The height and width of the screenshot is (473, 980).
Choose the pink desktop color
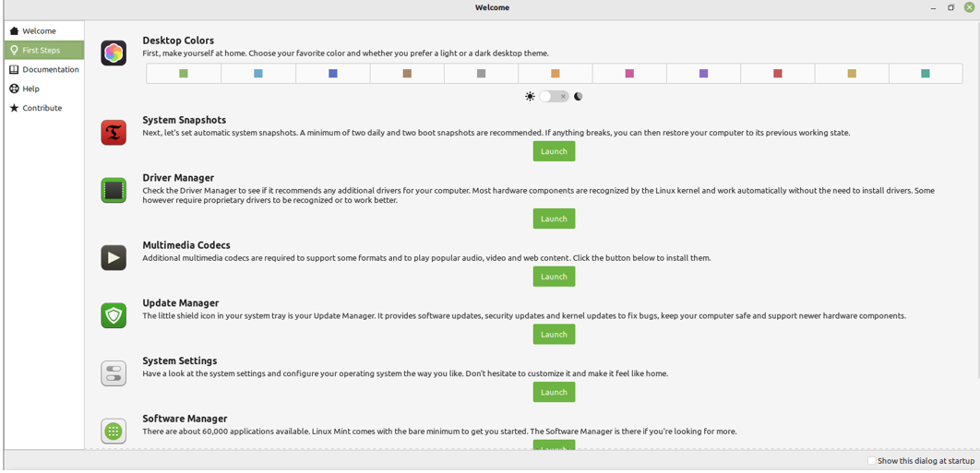(629, 74)
